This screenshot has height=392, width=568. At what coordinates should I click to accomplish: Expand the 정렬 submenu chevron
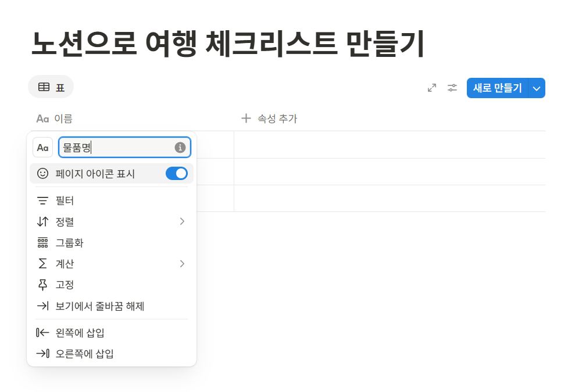[x=182, y=221]
